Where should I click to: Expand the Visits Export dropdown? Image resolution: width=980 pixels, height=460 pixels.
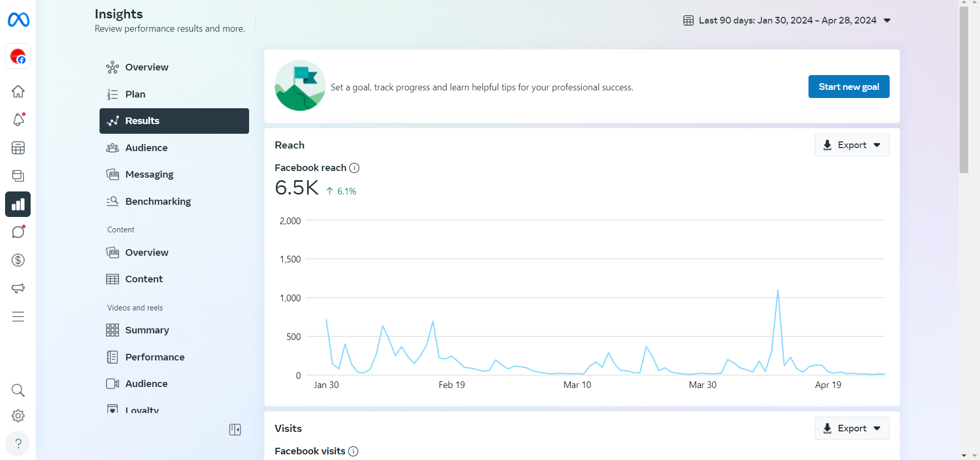coord(852,428)
